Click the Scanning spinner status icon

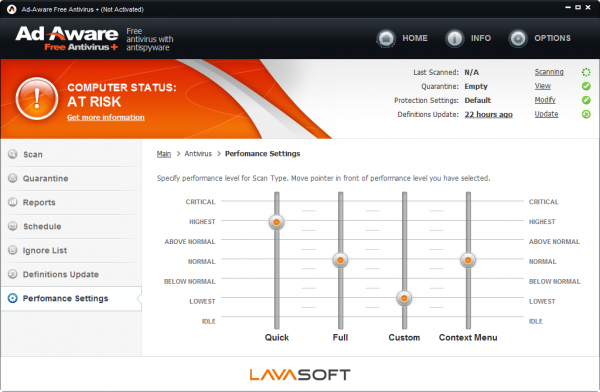pyautogui.click(x=586, y=72)
